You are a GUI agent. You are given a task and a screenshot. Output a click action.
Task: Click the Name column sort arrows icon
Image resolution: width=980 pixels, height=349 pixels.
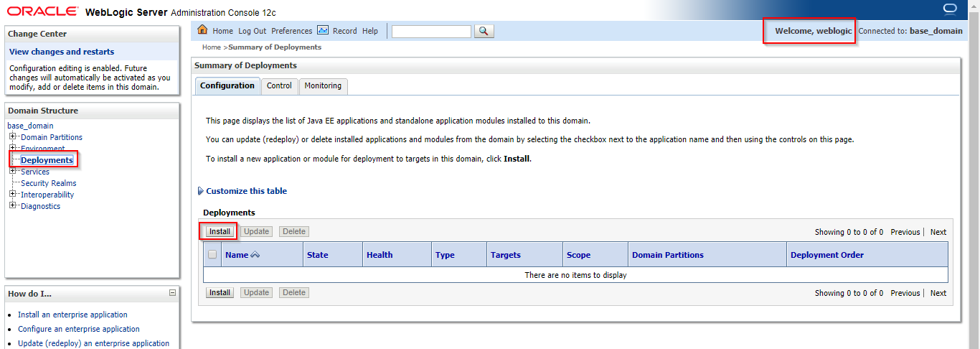(x=255, y=255)
